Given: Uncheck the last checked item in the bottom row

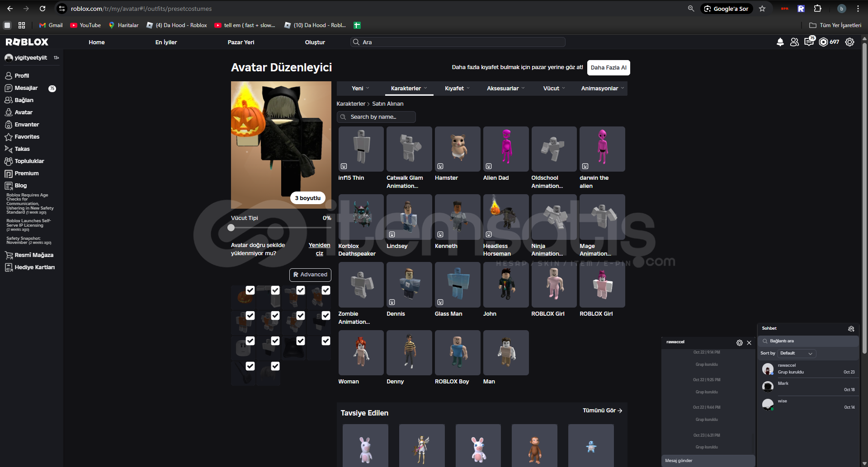Looking at the screenshot, I should [x=275, y=366].
